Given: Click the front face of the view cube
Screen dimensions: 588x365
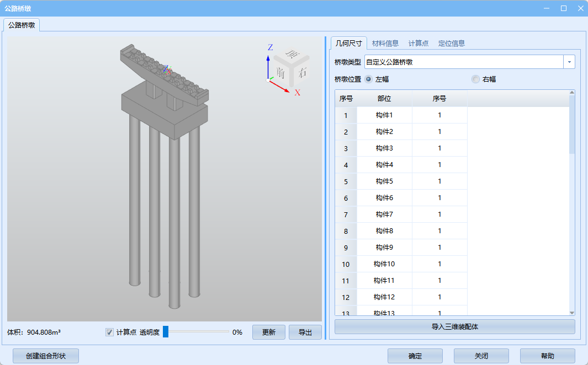Looking at the screenshot, I should coord(280,73).
